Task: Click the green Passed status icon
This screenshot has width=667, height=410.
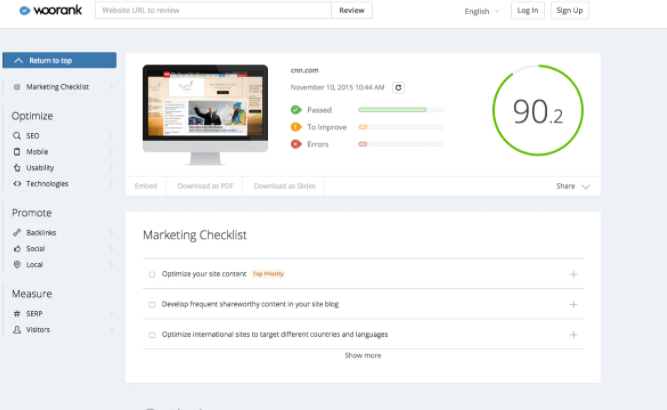Action: [x=295, y=110]
